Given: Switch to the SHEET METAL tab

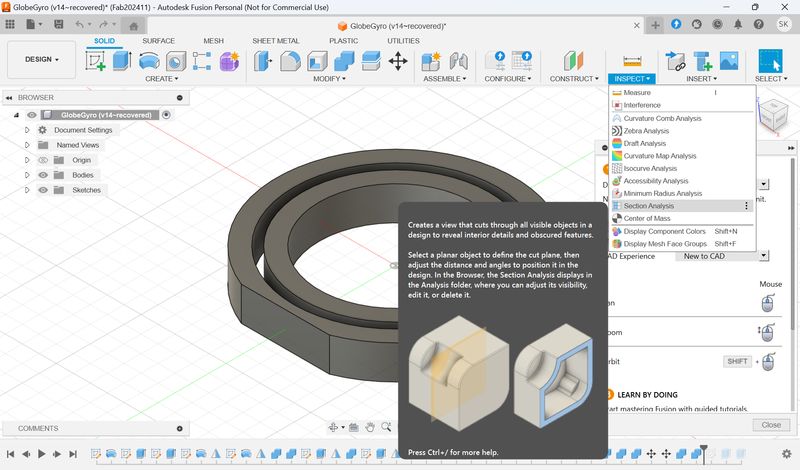Looking at the screenshot, I should [x=276, y=41].
